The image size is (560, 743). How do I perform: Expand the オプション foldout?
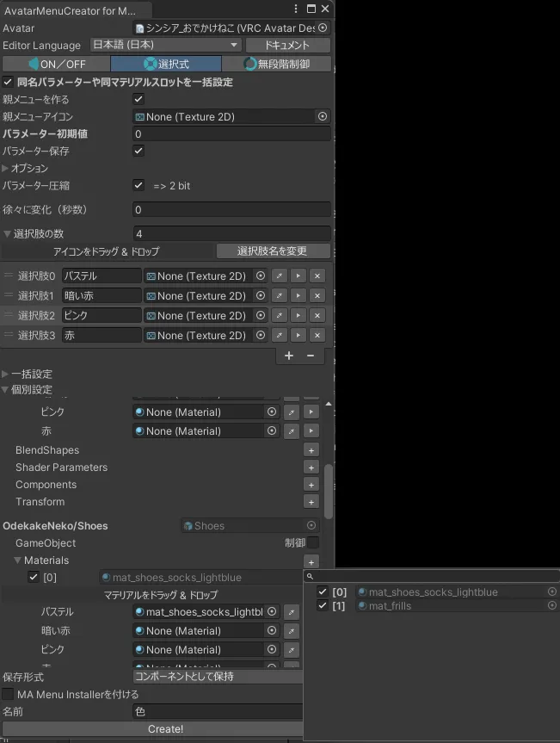pyautogui.click(x=6, y=168)
